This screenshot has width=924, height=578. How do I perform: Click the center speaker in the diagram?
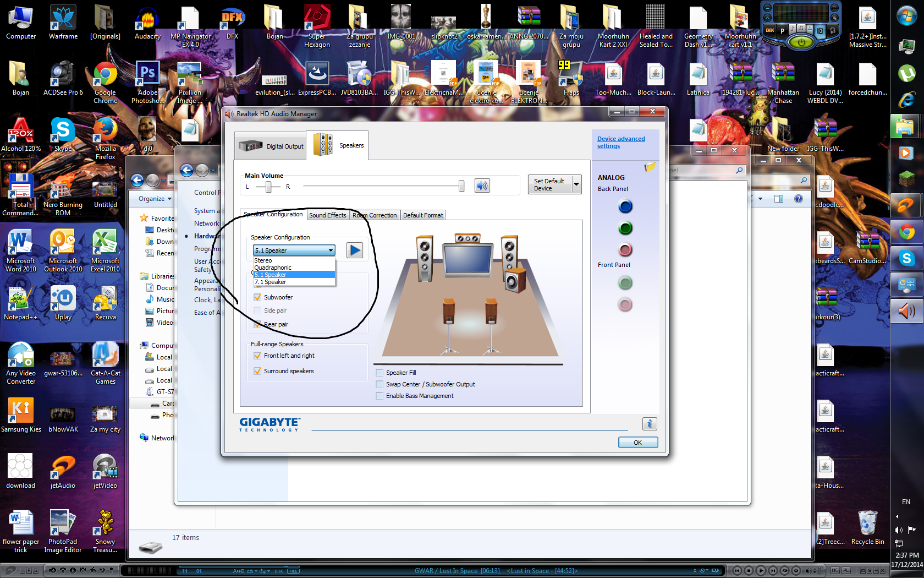click(468, 238)
